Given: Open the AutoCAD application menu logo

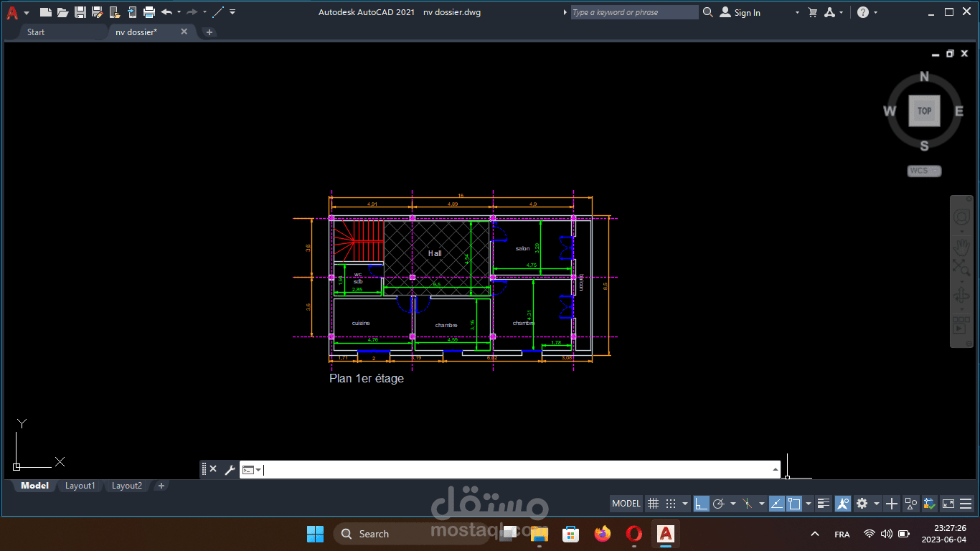Looking at the screenshot, I should coord(12,12).
